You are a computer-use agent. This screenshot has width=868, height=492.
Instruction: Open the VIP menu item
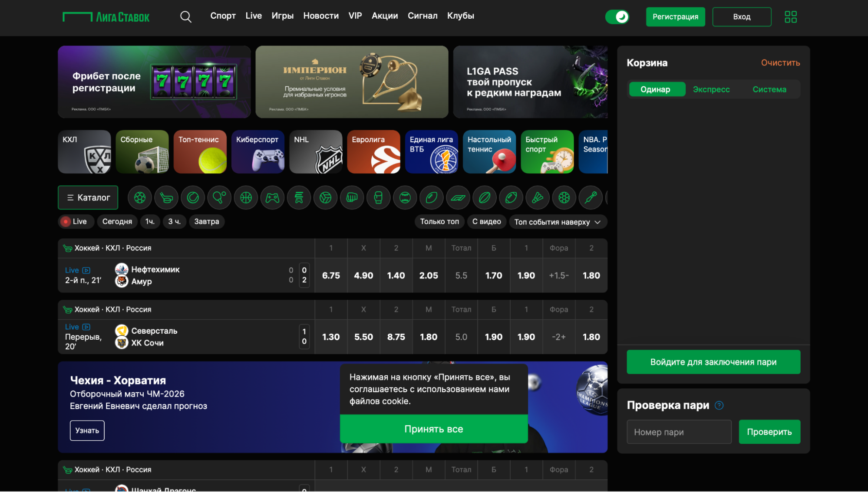coord(355,16)
